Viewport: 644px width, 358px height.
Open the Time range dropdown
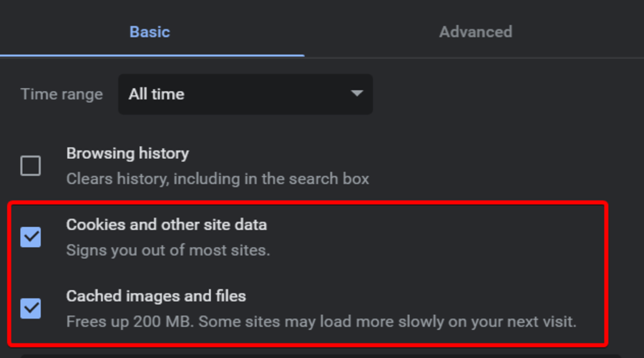[245, 94]
